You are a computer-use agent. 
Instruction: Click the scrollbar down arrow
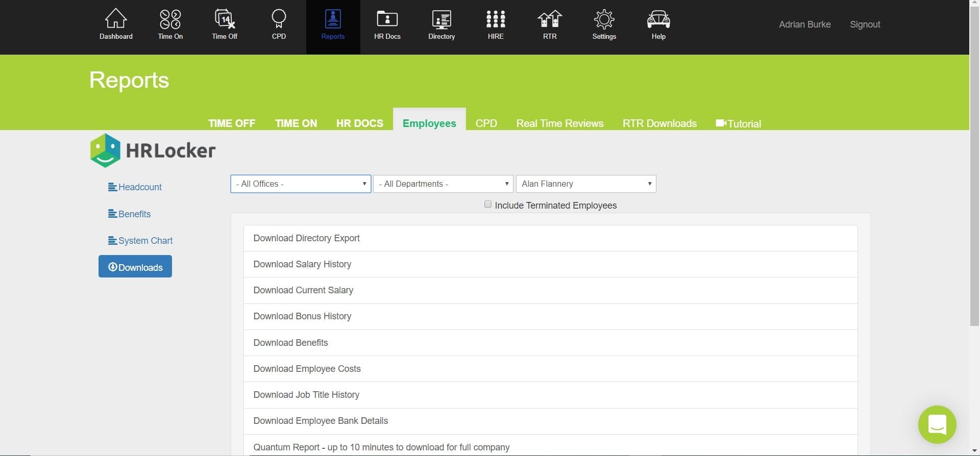[x=974, y=451]
